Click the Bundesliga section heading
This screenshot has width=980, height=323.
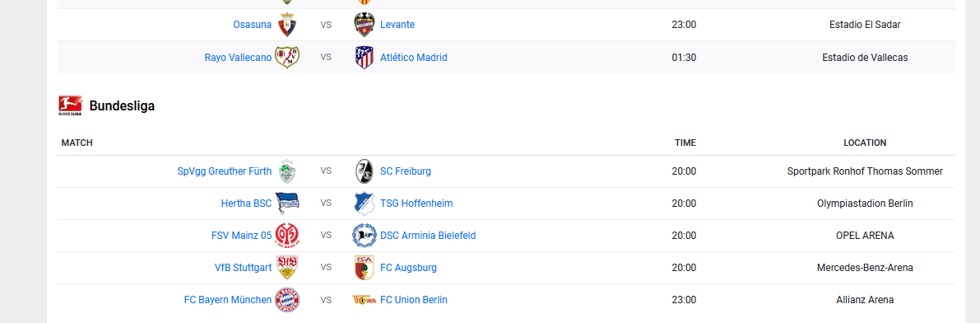click(x=122, y=106)
